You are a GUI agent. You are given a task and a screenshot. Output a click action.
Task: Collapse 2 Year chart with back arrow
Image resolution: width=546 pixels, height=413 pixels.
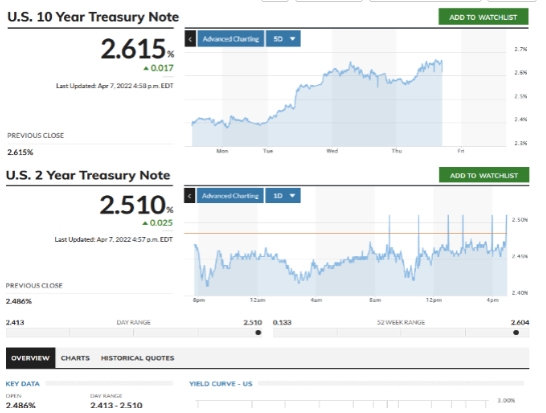tap(189, 196)
